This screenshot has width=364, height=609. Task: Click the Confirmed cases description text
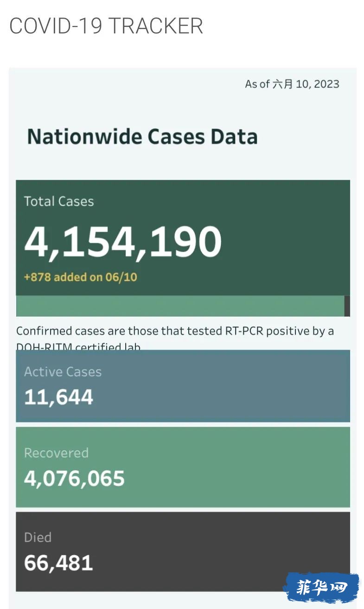(175, 338)
